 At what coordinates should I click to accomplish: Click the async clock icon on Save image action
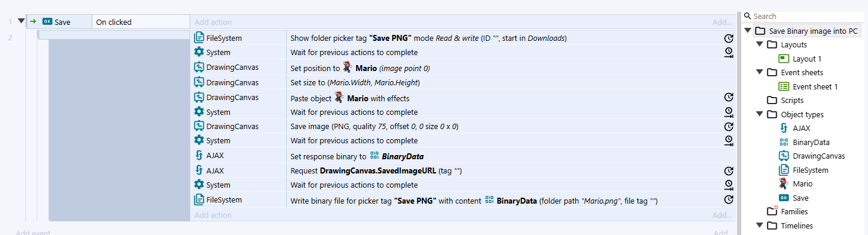(729, 126)
